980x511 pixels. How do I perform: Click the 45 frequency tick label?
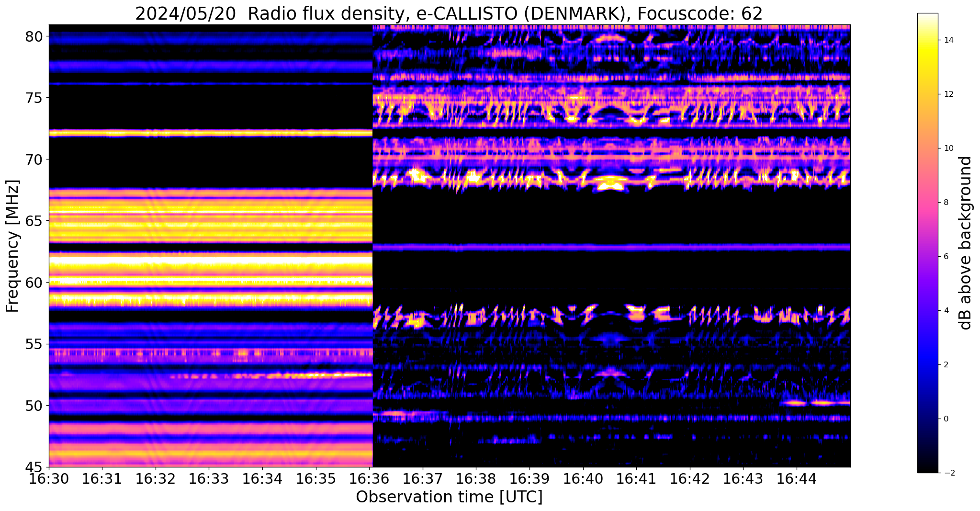34,467
